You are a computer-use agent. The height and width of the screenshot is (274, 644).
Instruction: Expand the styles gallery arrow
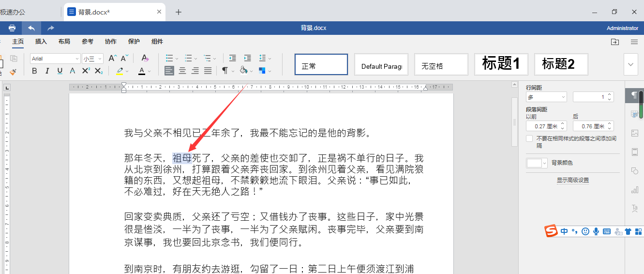[630, 64]
